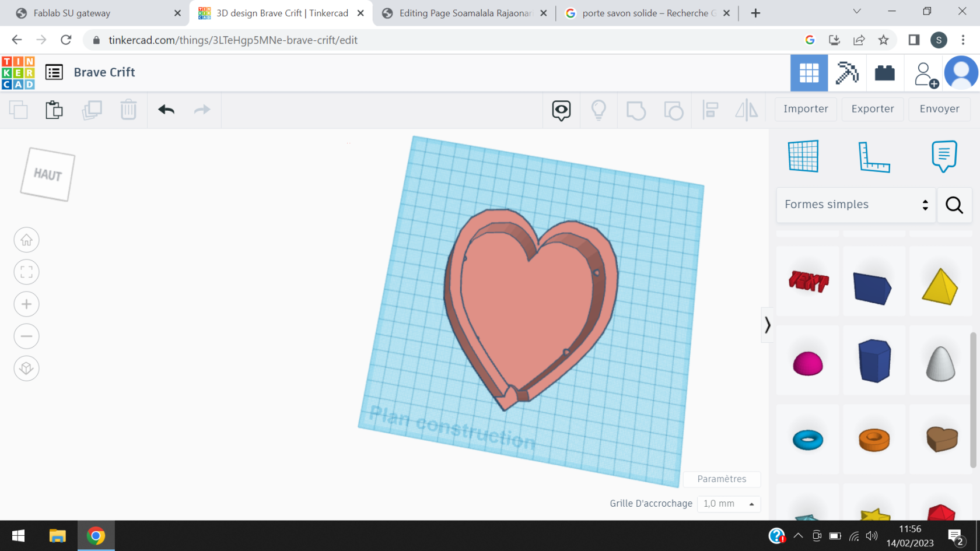Select the notes tool
980x551 pixels.
tap(944, 156)
